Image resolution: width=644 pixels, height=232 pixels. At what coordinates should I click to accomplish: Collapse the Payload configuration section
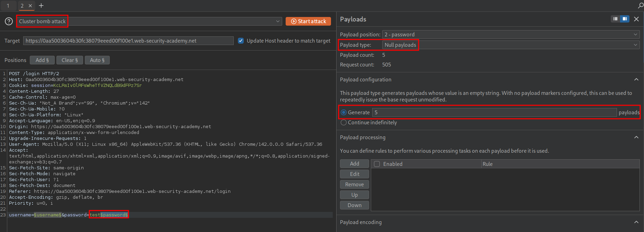coord(636,80)
